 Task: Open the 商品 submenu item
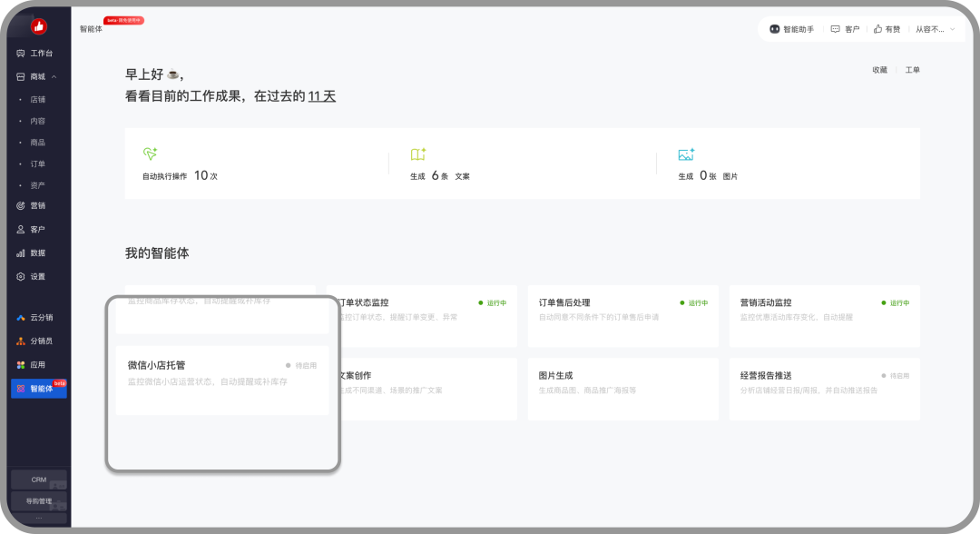click(37, 142)
